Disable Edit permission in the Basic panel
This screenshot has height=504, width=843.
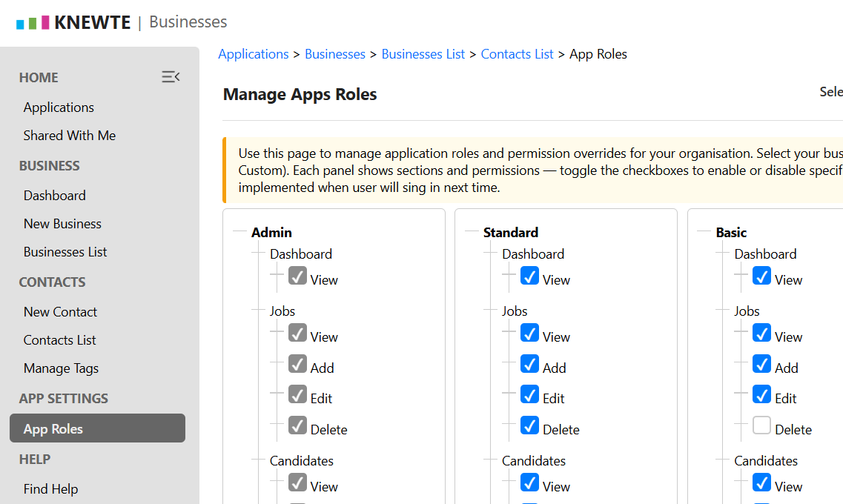point(761,394)
